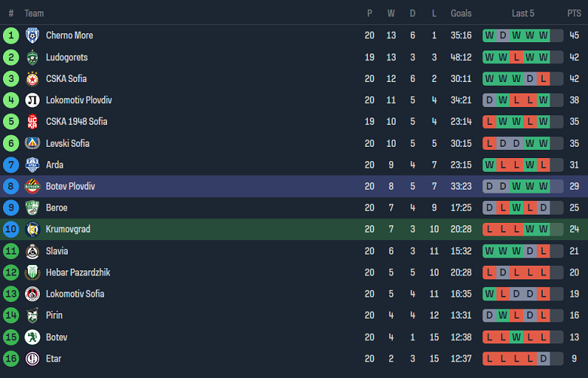Screen dimensions: 588x378
Task: Click the Etar team crest
Action: click(32, 358)
